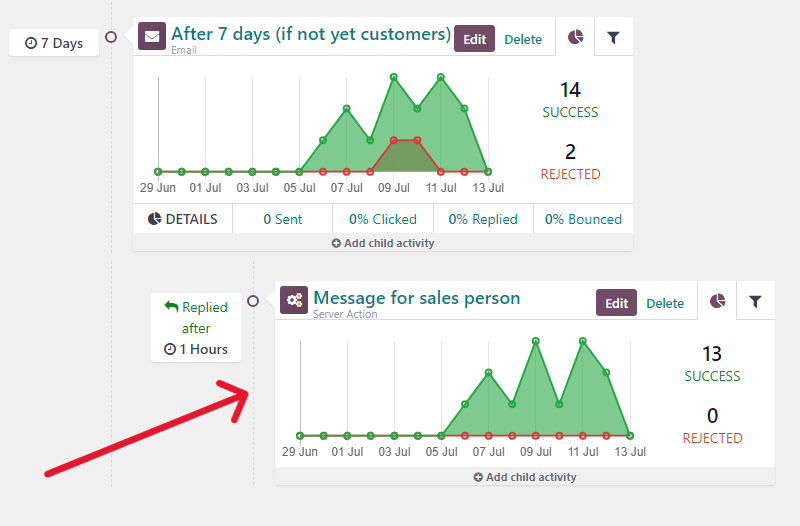
Task: Click the Replied after 1 Hours trigger
Action: 196,328
